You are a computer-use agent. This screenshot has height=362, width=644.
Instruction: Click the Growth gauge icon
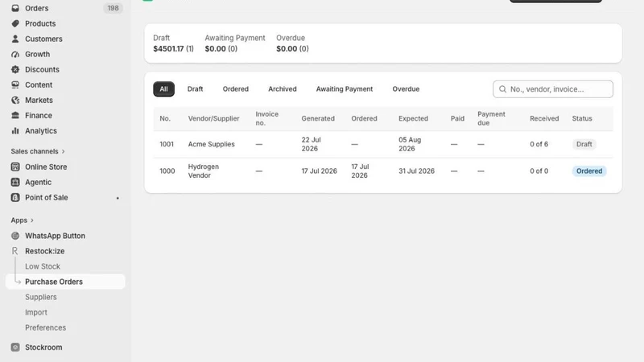[15, 54]
